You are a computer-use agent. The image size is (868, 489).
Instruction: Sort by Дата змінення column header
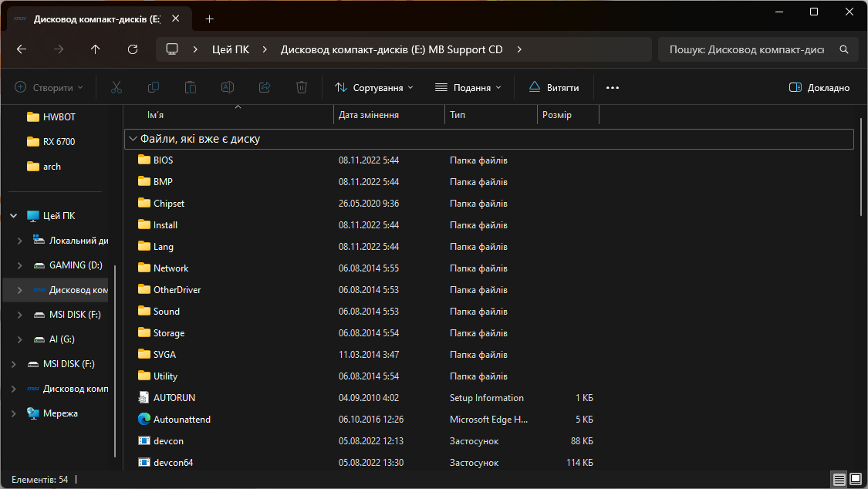[x=369, y=115]
